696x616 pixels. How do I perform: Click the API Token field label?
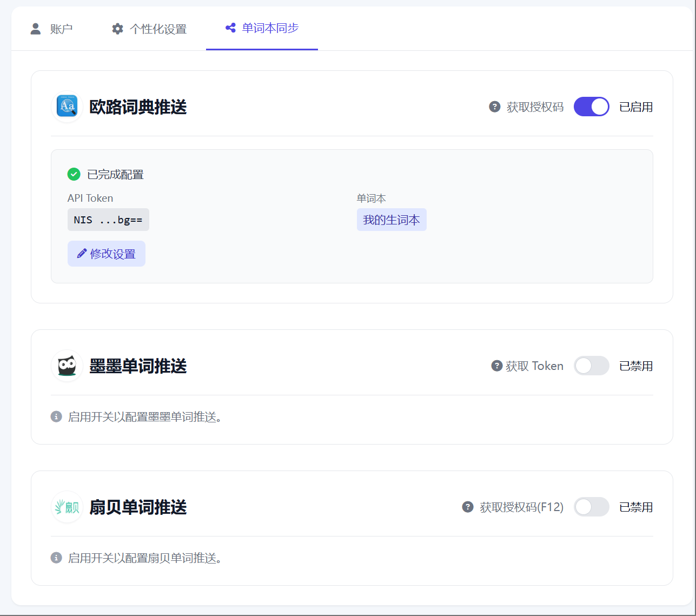[x=90, y=198]
